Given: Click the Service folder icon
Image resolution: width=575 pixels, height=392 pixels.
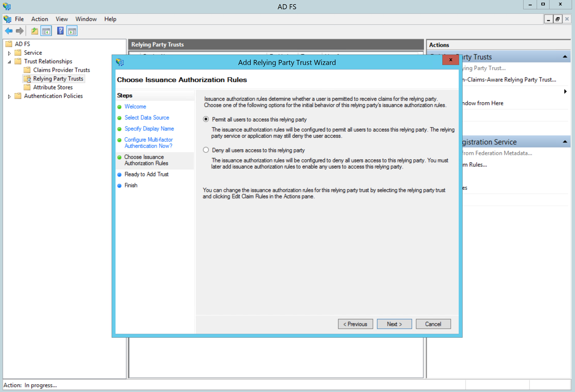Looking at the screenshot, I should (x=18, y=53).
